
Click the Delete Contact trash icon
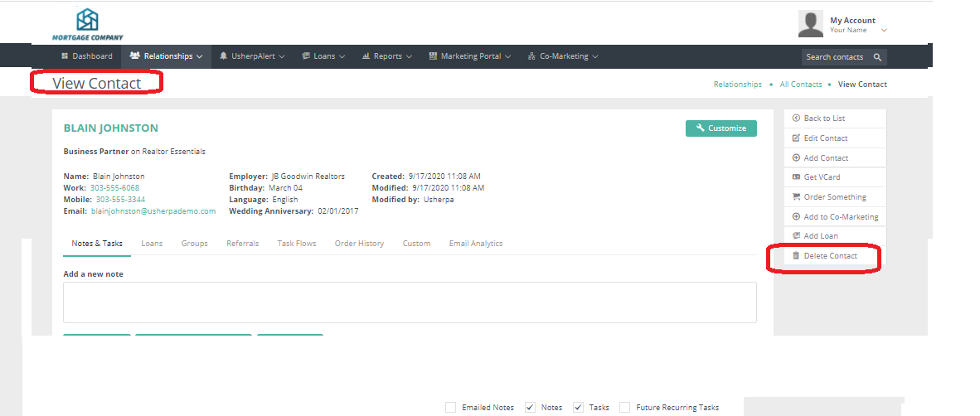[796, 256]
